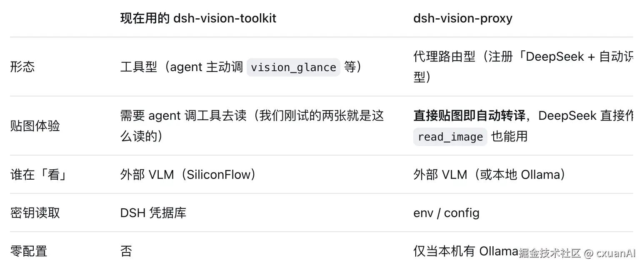Click the 零配置 row label
The width and height of the screenshot is (644, 267).
click(29, 251)
